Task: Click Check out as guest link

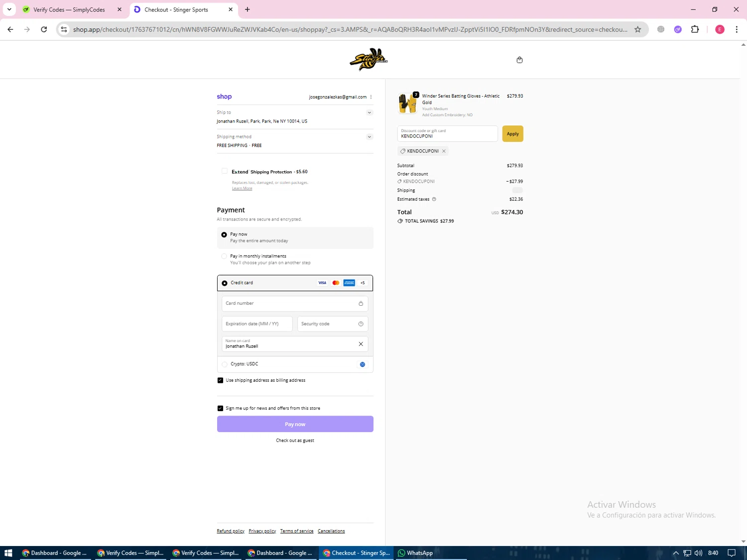Action: (295, 441)
